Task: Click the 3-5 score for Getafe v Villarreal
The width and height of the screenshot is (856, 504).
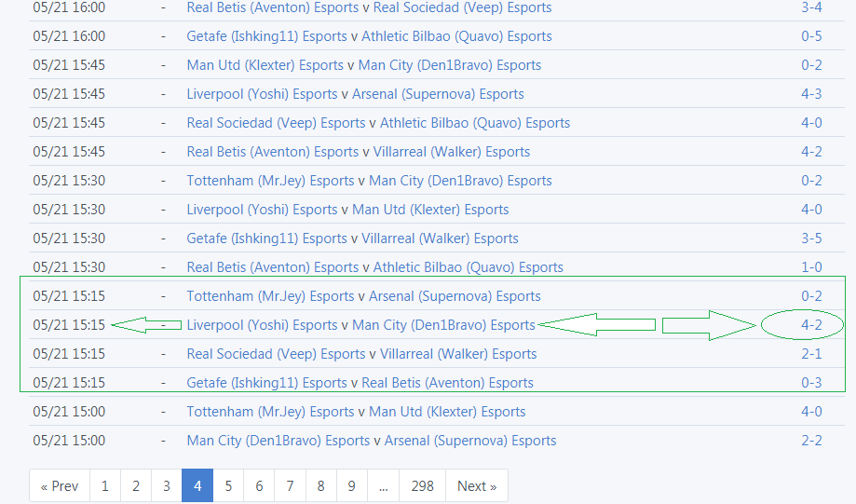Action: click(811, 238)
